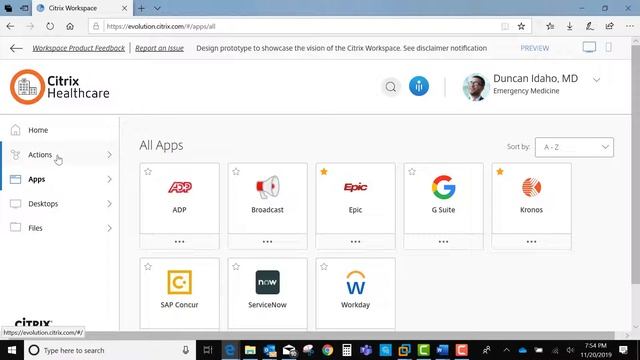Viewport: 640px width, 360px height.
Task: Open the ADP app icon
Action: pos(180,187)
